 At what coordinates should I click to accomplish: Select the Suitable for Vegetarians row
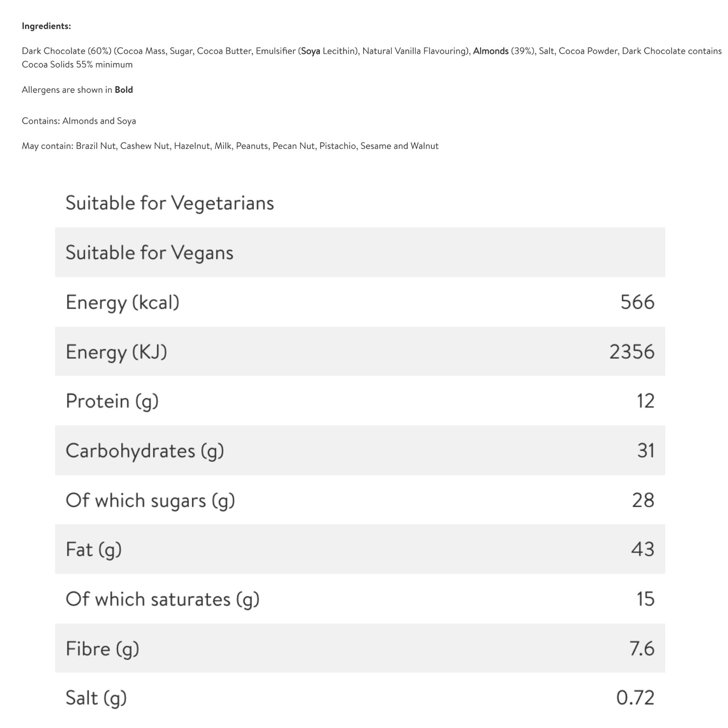click(360, 203)
